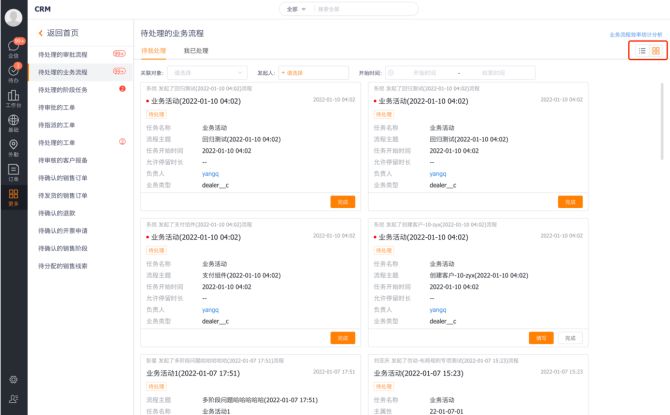Switch to the 我已处理 tab
Screen dimensions: 670x415
click(x=196, y=50)
